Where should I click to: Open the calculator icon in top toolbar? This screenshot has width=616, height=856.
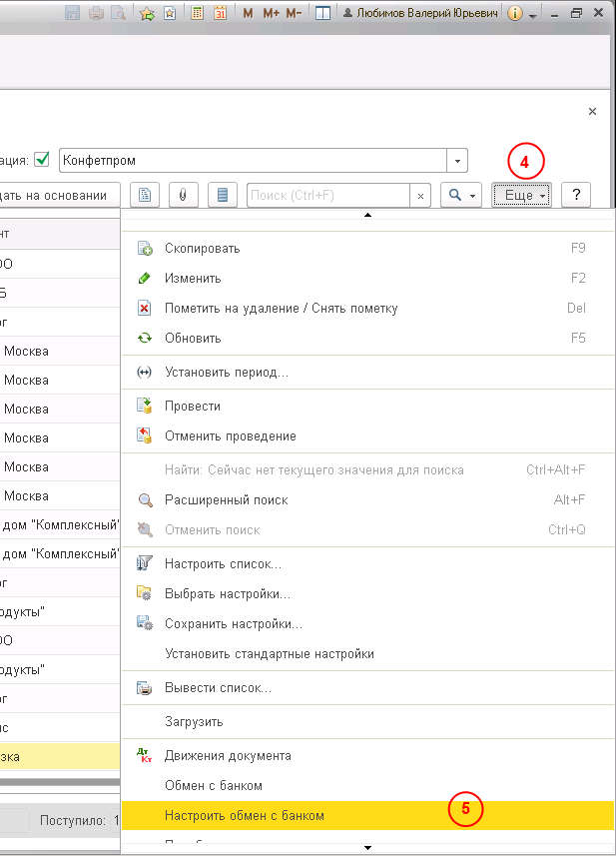(198, 14)
